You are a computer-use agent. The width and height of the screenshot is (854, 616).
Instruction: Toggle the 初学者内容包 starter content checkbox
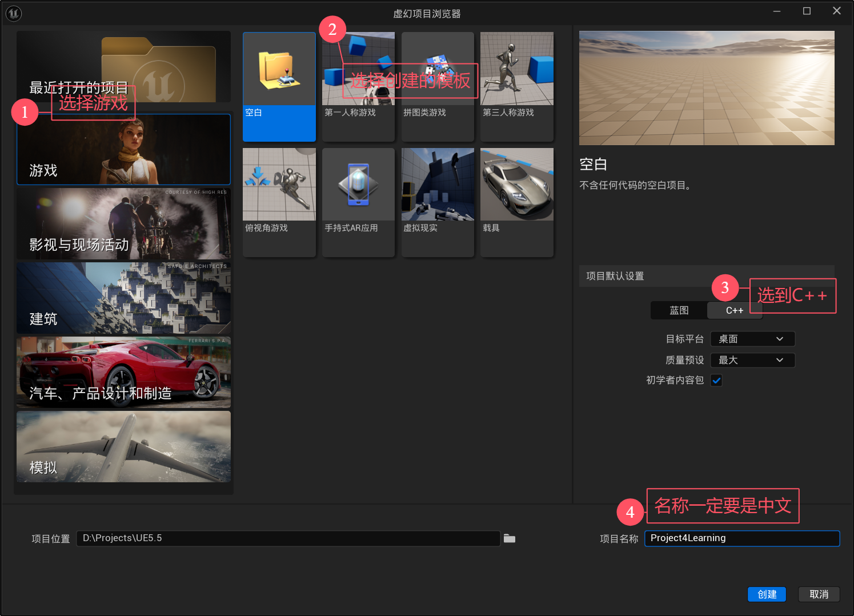click(x=716, y=380)
